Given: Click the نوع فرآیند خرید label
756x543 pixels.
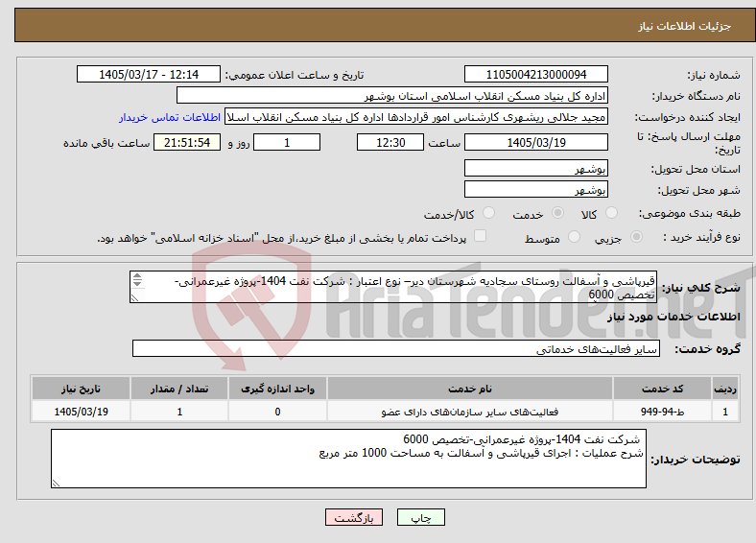Looking at the screenshot, I should (702, 237).
